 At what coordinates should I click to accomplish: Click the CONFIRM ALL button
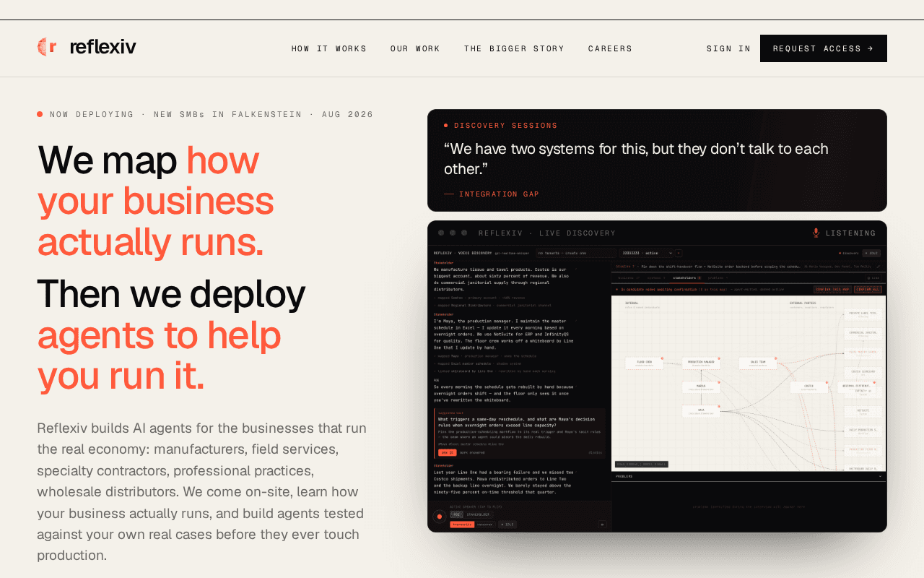coord(868,289)
